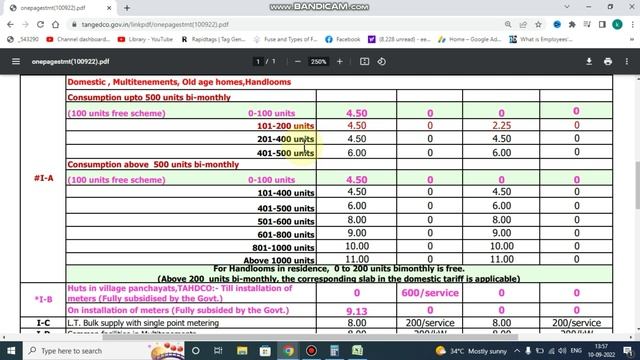Click the 250% zoom level field
This screenshot has width=640, height=360.
pyautogui.click(x=318, y=62)
